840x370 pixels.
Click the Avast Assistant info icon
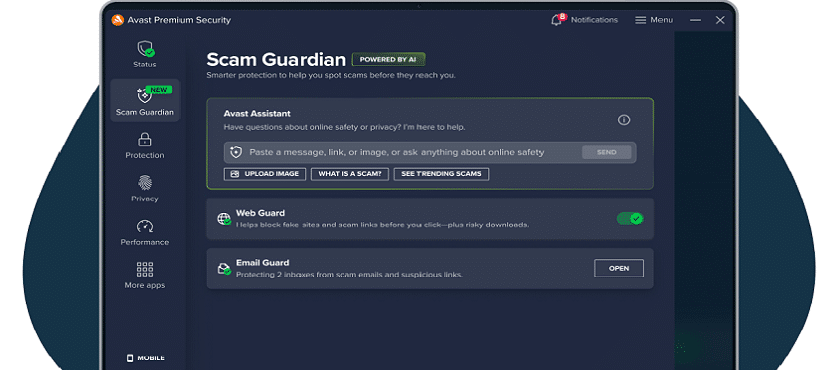[x=624, y=120]
